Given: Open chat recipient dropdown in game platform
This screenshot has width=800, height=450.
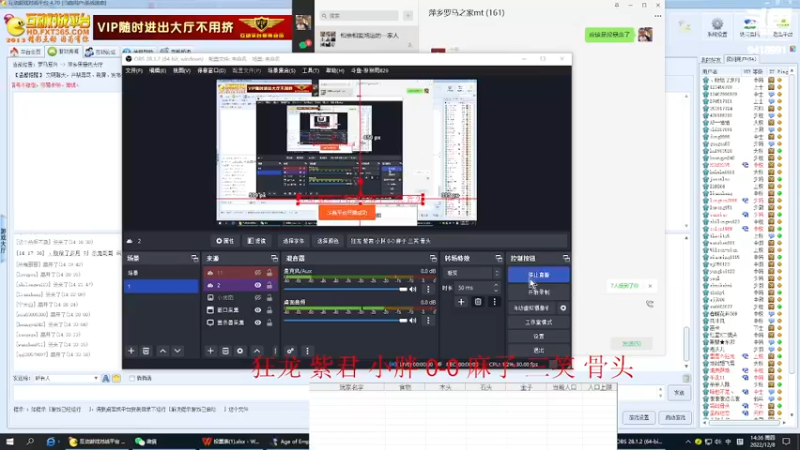Looking at the screenshot, I should click(66, 379).
